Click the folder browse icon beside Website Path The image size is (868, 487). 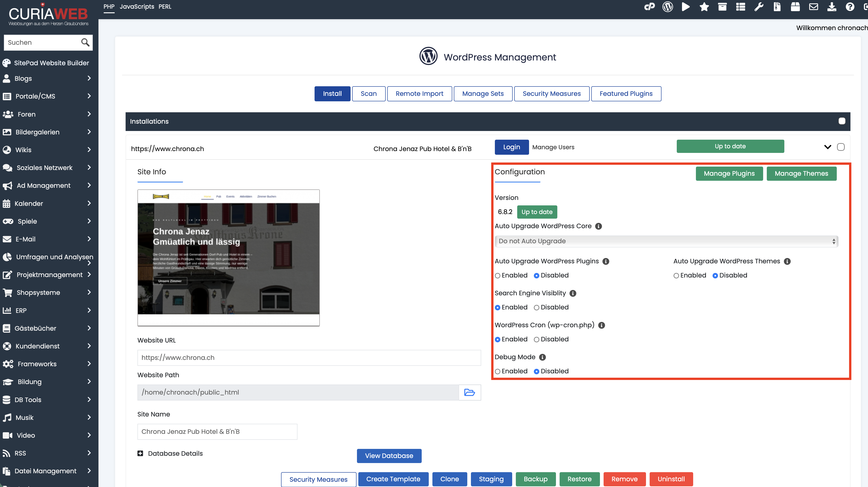point(469,392)
